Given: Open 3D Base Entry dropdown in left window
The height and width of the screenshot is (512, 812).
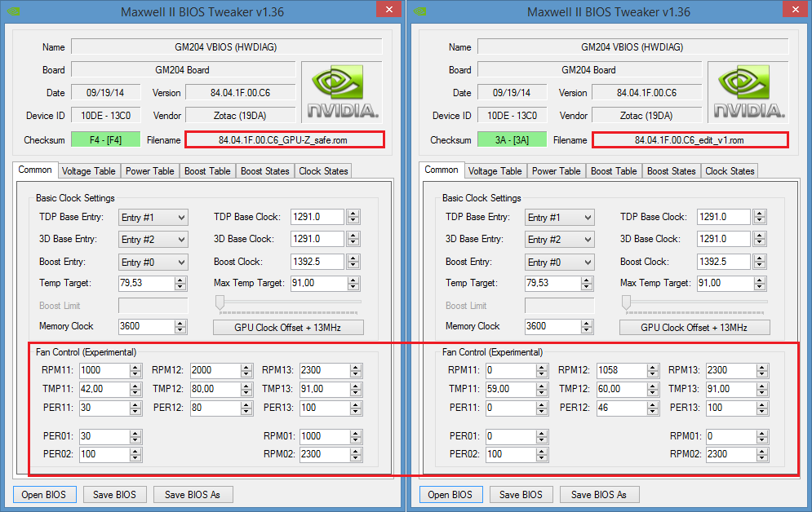Looking at the screenshot, I should point(153,240).
